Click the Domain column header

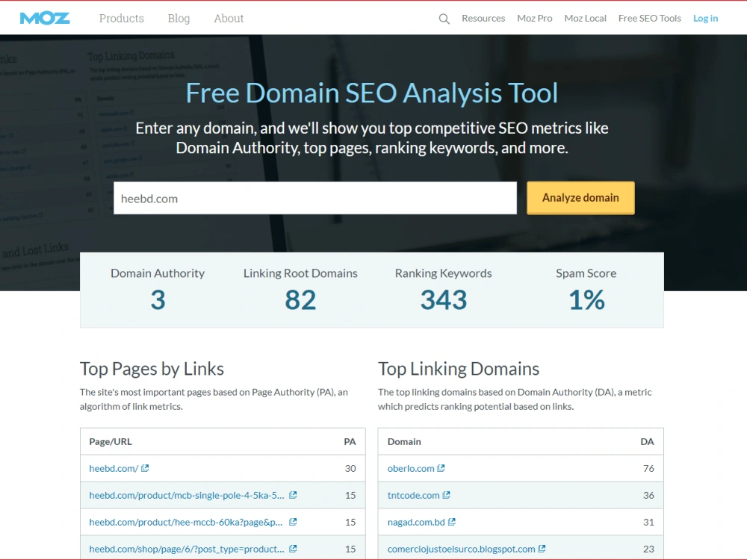[404, 441]
